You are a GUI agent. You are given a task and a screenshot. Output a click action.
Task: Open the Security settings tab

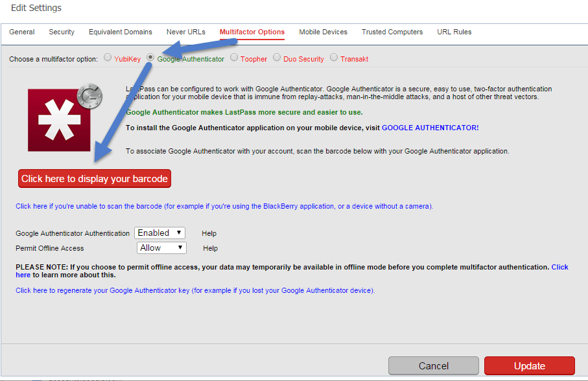pyautogui.click(x=62, y=31)
